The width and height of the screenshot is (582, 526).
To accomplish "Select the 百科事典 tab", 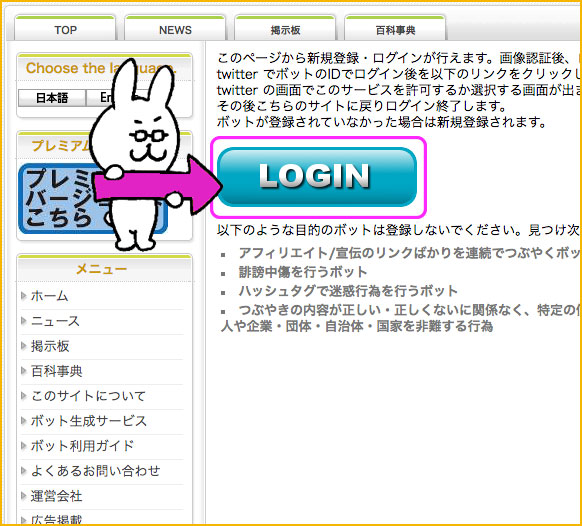I will tap(395, 29).
